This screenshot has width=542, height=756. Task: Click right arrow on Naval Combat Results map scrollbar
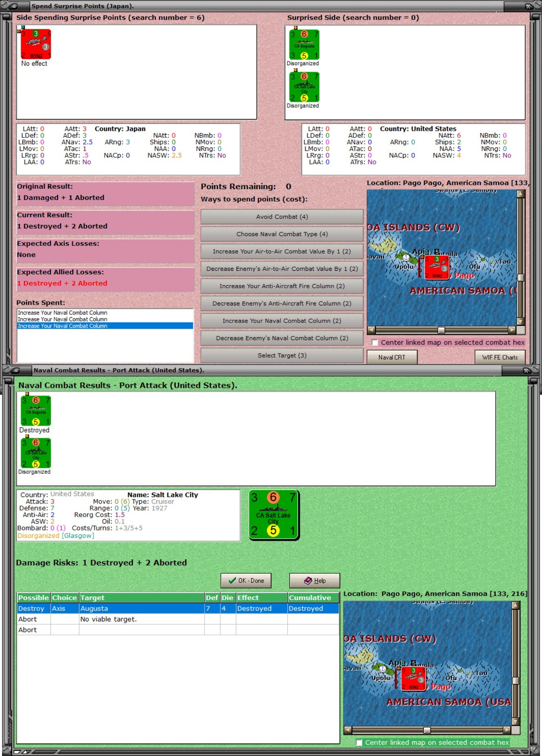point(507,730)
